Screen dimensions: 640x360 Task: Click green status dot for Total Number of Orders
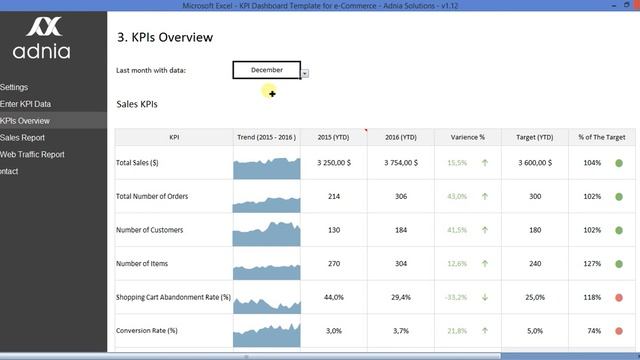click(x=619, y=197)
